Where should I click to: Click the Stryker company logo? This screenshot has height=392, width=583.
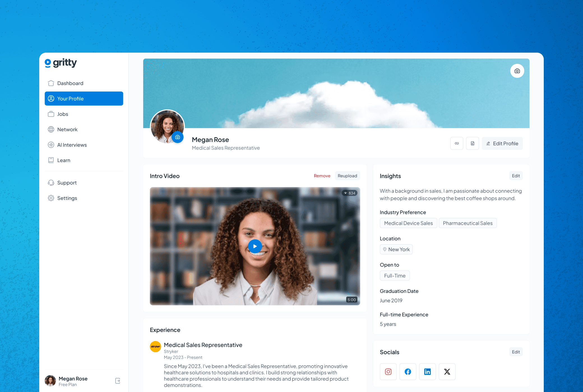[156, 347]
